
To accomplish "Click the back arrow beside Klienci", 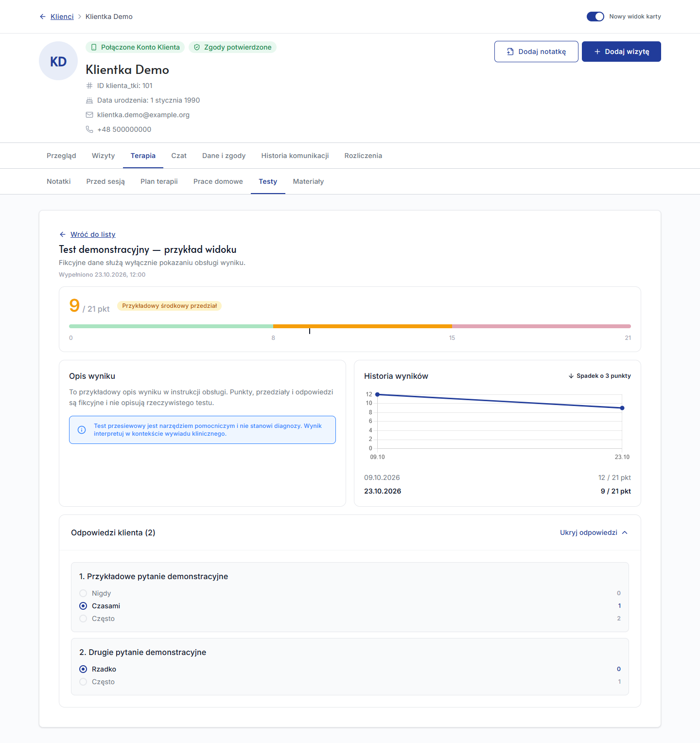I will coord(43,17).
